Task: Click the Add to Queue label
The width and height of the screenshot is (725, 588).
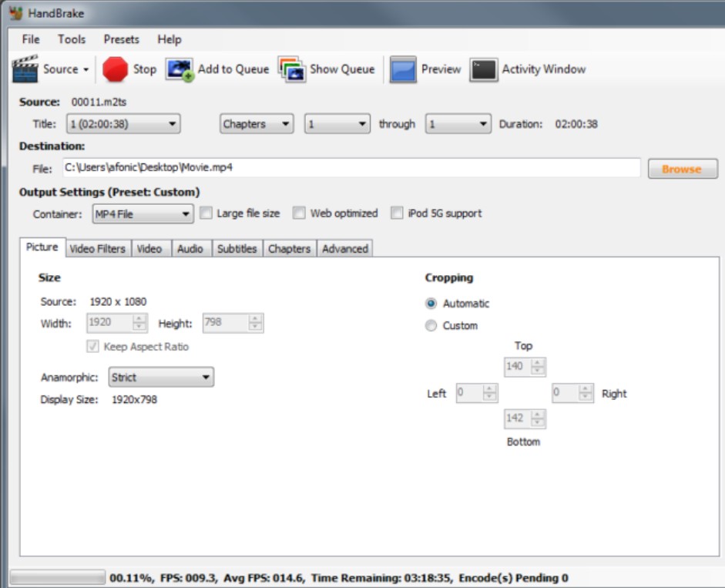Action: (x=233, y=69)
